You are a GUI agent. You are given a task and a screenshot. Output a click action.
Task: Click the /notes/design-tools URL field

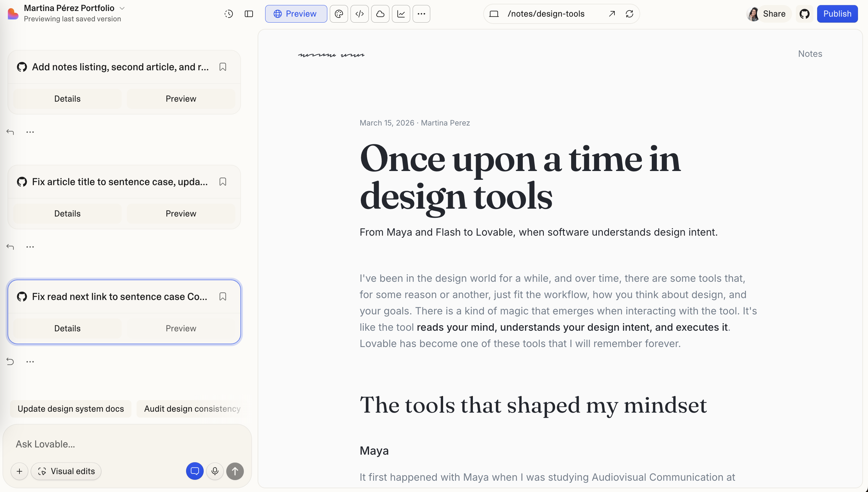(x=546, y=14)
